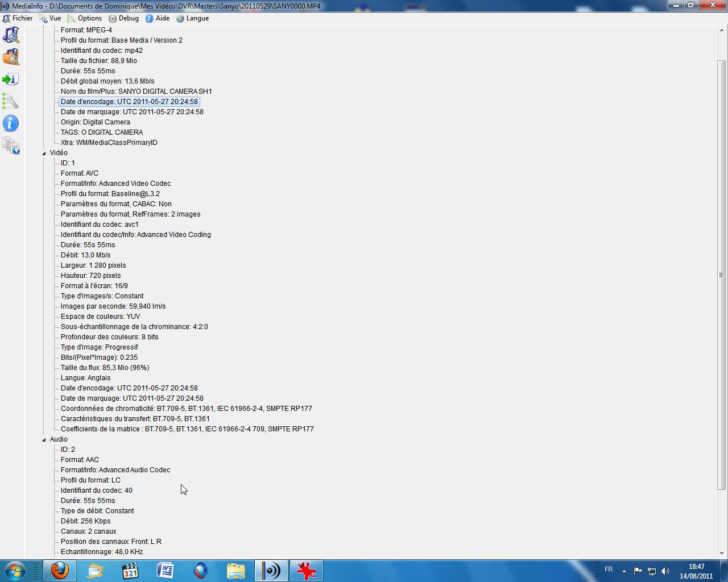Click the MediaInfo taskbar button
The image size is (728, 582).
click(271, 571)
